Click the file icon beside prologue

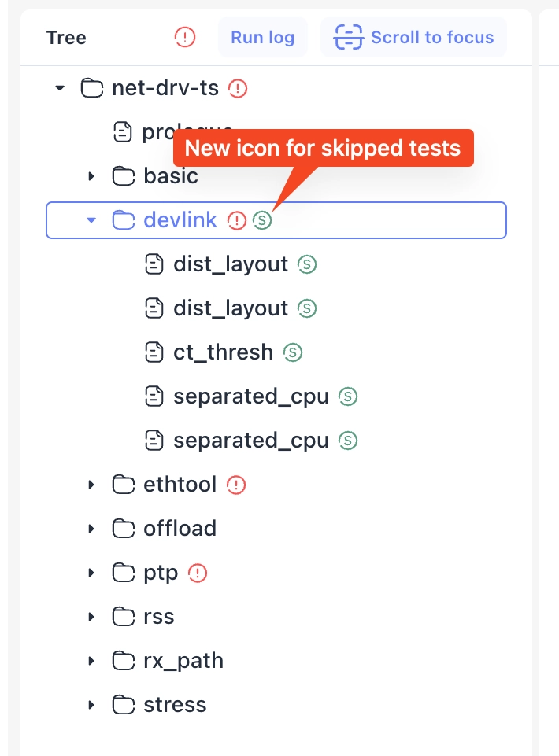pyautogui.click(x=122, y=132)
